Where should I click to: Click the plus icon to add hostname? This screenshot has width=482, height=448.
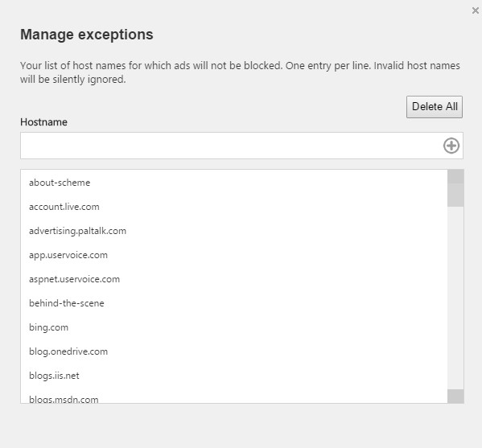click(x=451, y=146)
